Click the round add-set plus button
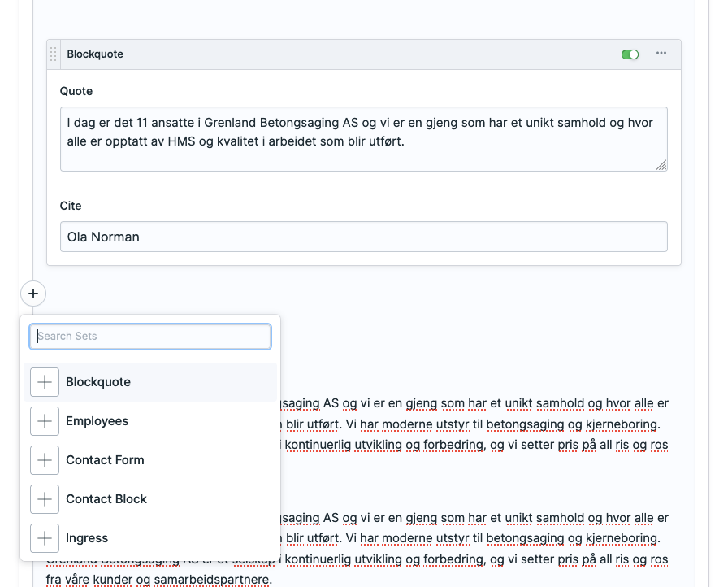 tap(33, 293)
